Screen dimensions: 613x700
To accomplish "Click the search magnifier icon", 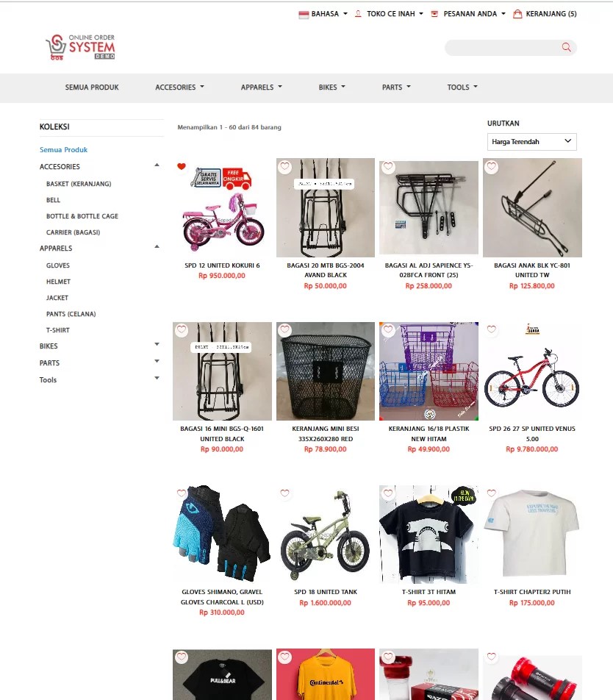I will coord(566,47).
